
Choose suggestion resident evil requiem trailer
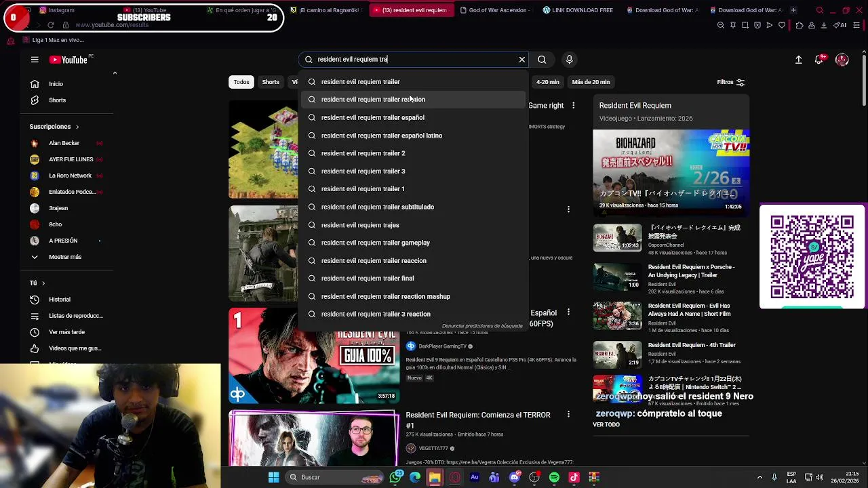[414, 82]
